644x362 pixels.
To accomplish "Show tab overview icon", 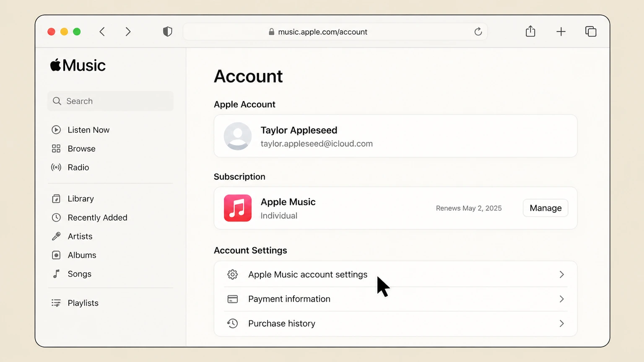I will point(591,31).
